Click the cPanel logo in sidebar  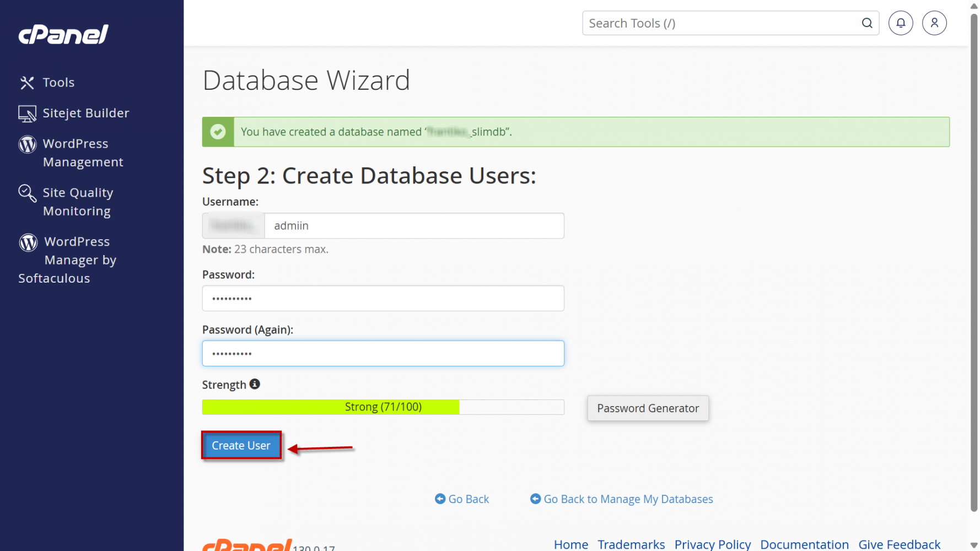coord(63,35)
